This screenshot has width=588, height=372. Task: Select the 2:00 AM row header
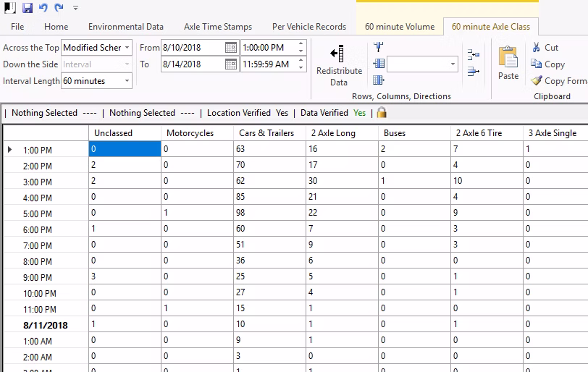46,357
